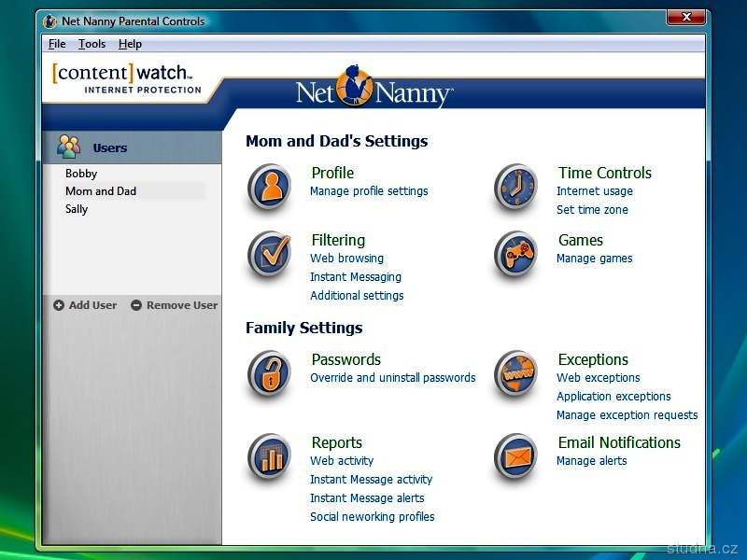Click the Users panel header
This screenshot has width=747, height=560.
point(132,147)
